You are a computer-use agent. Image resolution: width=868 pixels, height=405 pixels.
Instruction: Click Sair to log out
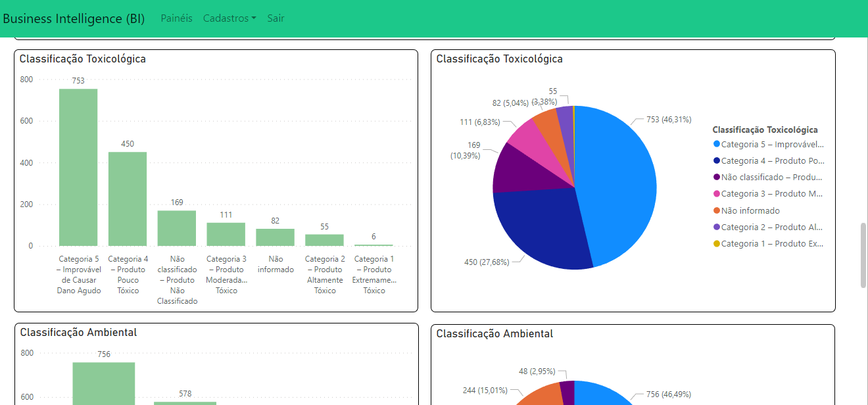click(x=276, y=18)
